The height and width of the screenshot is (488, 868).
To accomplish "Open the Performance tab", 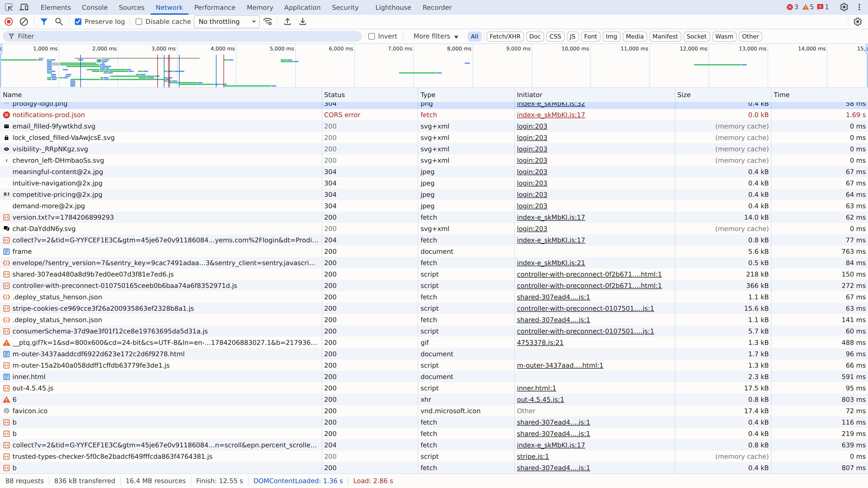I will coord(215,7).
